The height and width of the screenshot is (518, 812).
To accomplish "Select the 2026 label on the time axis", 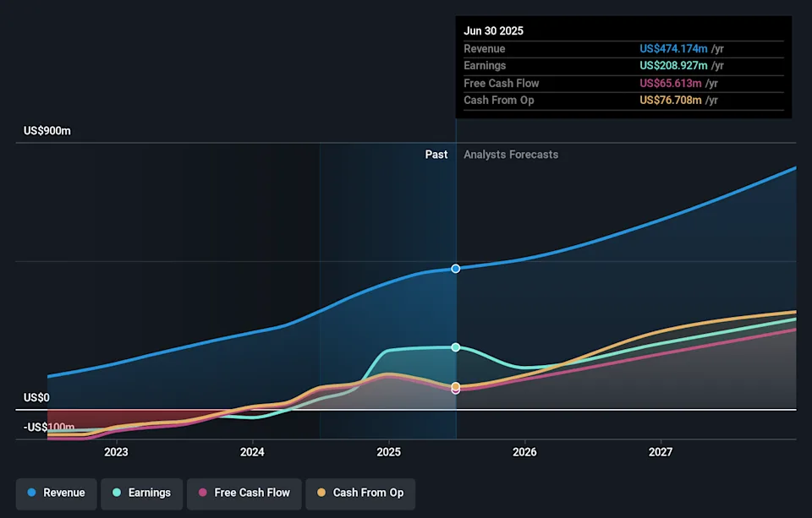I will pyautogui.click(x=524, y=452).
